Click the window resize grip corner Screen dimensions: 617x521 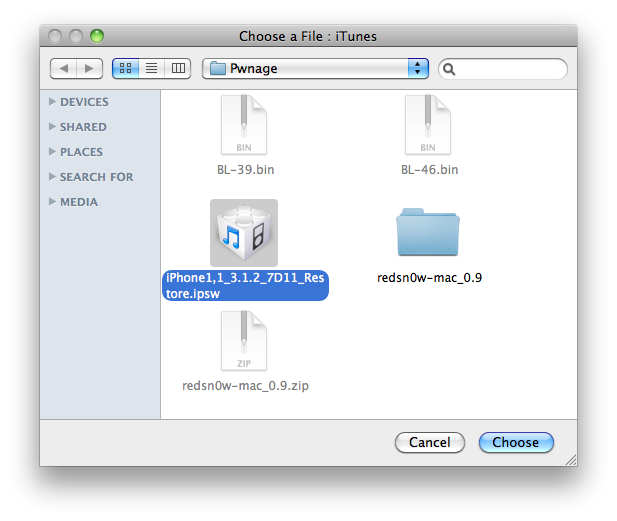(571, 460)
